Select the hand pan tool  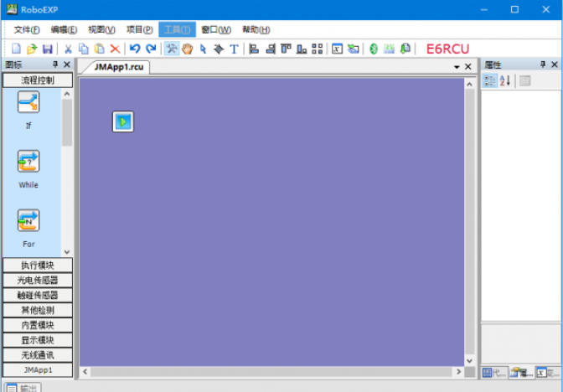pyautogui.click(x=187, y=49)
